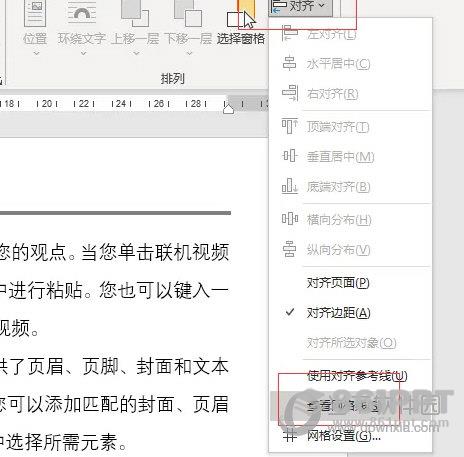Collapse the Align (对齐) menu button
Screen dimensions: 464x457
pyautogui.click(x=301, y=7)
